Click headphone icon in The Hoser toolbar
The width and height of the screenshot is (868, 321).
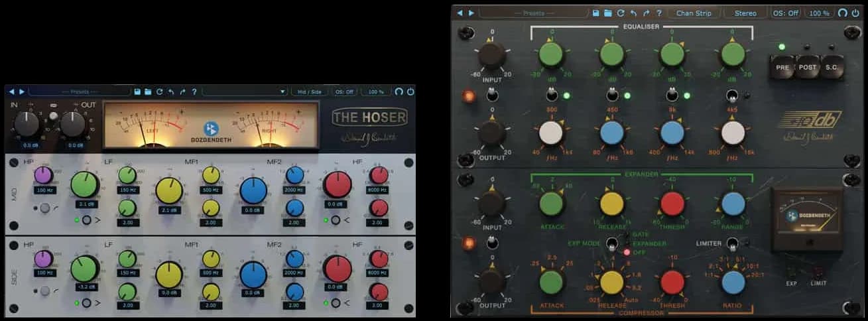399,92
